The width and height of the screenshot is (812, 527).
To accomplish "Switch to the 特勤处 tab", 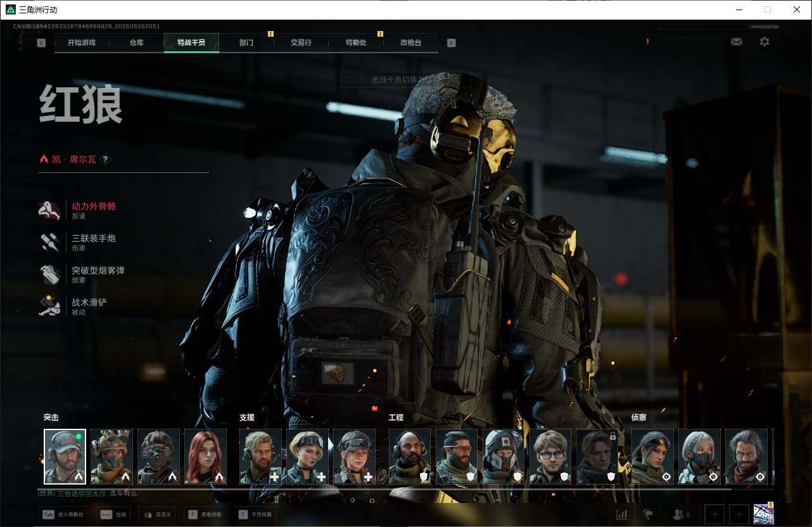I will [356, 43].
